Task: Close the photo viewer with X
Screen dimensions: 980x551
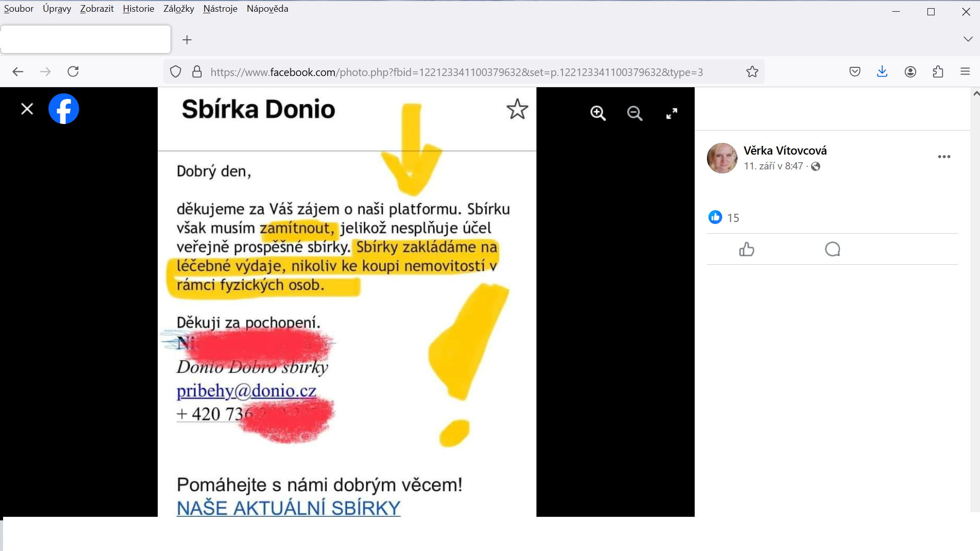Action: [27, 109]
